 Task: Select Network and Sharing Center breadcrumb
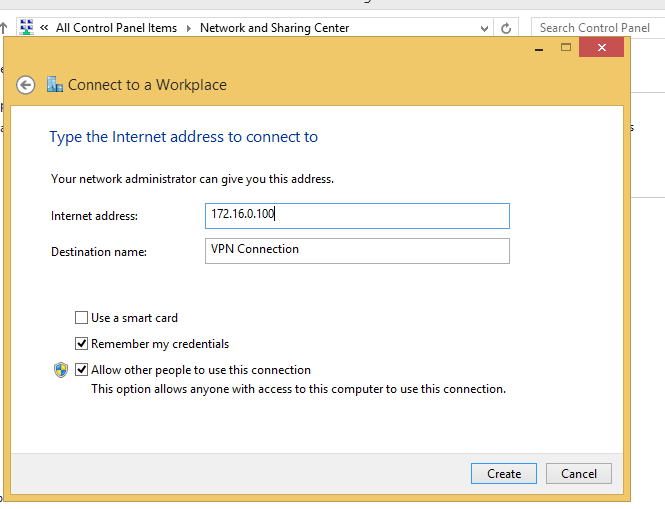274,28
